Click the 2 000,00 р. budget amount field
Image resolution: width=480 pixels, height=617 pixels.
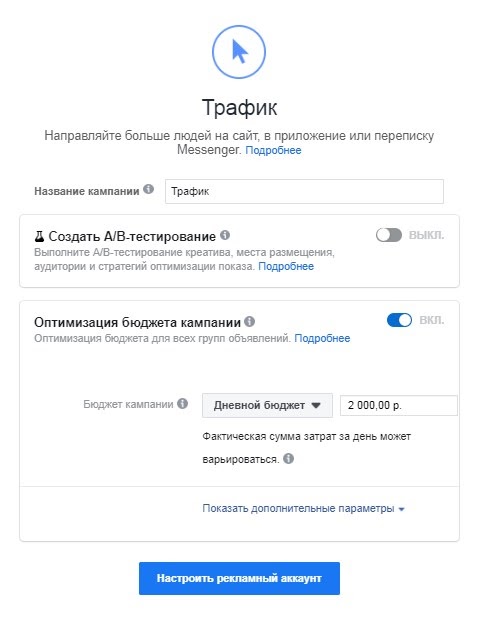pyautogui.click(x=399, y=405)
